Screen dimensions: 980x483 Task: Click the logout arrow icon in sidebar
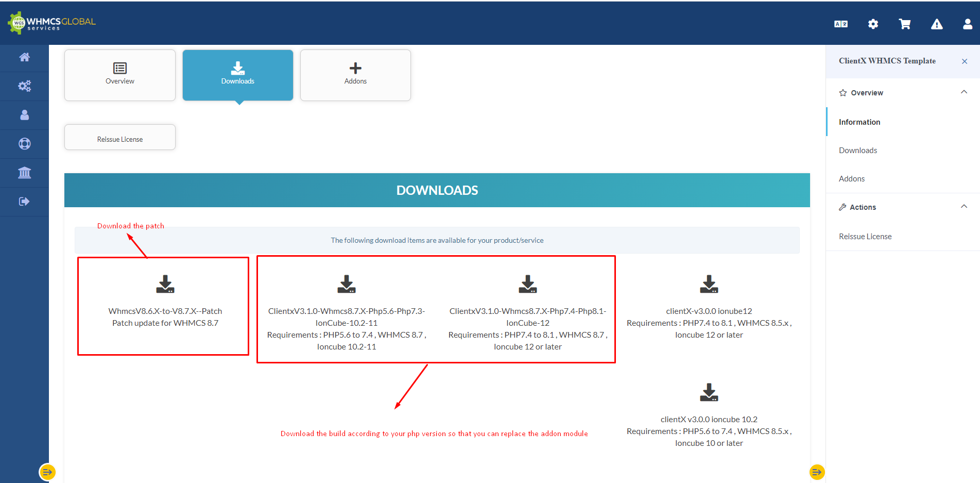[x=24, y=202]
